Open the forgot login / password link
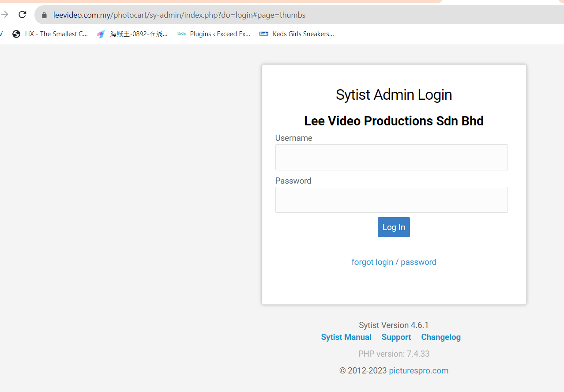564x392 pixels. pos(394,262)
